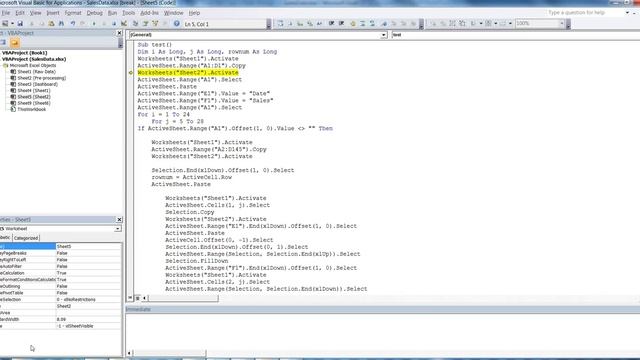Click the blue Help question mark icon
The width and height of the screenshot is (640, 360).
coord(176,24)
